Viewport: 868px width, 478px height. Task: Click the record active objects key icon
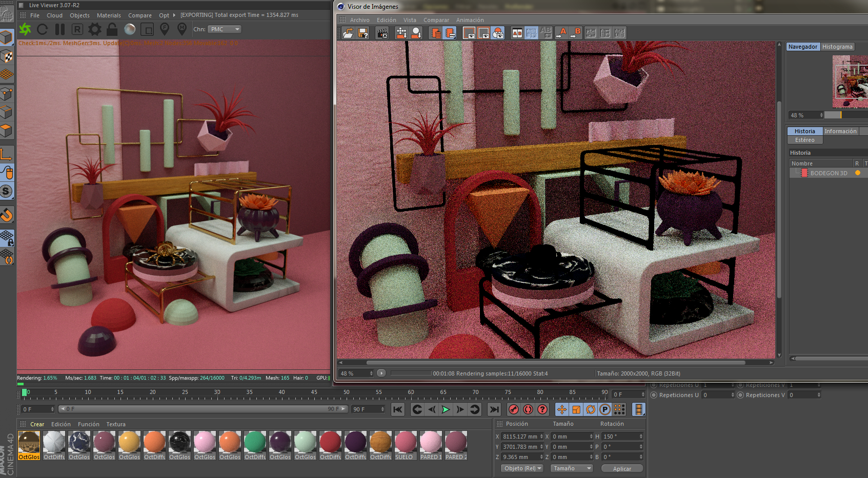(514, 409)
